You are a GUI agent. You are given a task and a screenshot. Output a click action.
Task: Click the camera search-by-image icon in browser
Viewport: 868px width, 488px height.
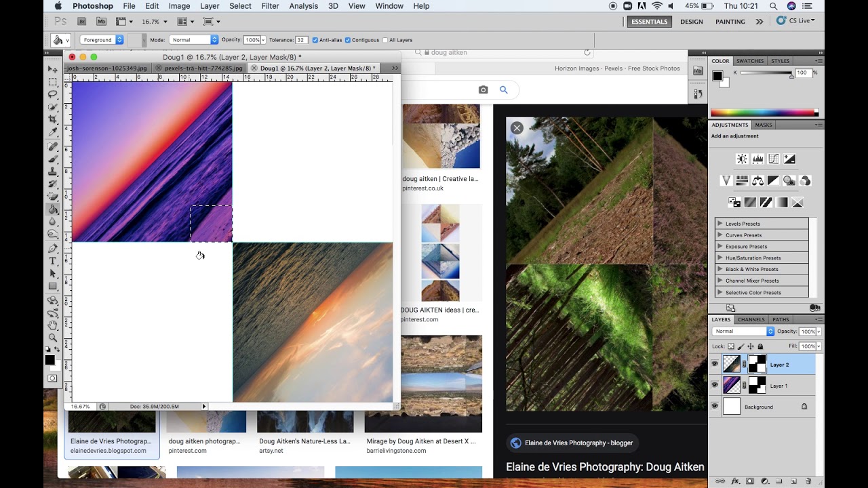[483, 89]
